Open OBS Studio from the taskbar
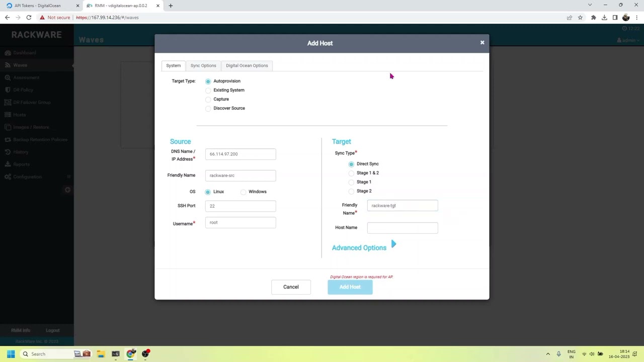 [x=146, y=354]
